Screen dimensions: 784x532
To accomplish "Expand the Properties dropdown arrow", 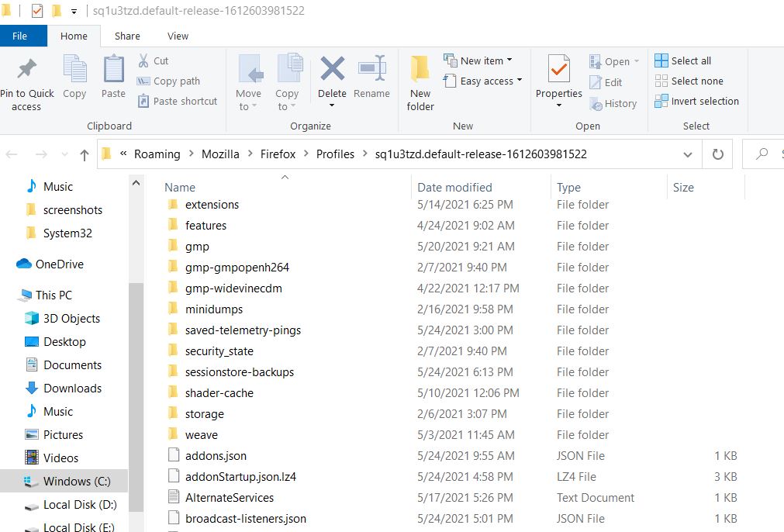I will [x=558, y=105].
